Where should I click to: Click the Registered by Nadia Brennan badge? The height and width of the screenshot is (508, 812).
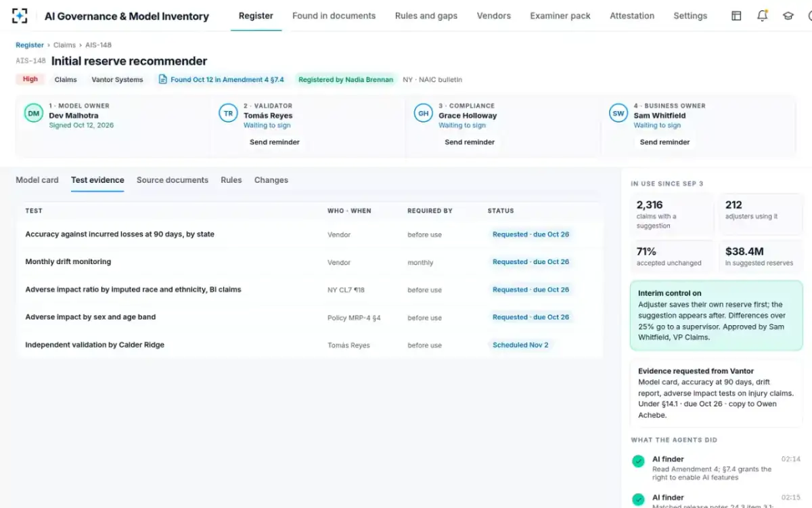pyautogui.click(x=346, y=79)
